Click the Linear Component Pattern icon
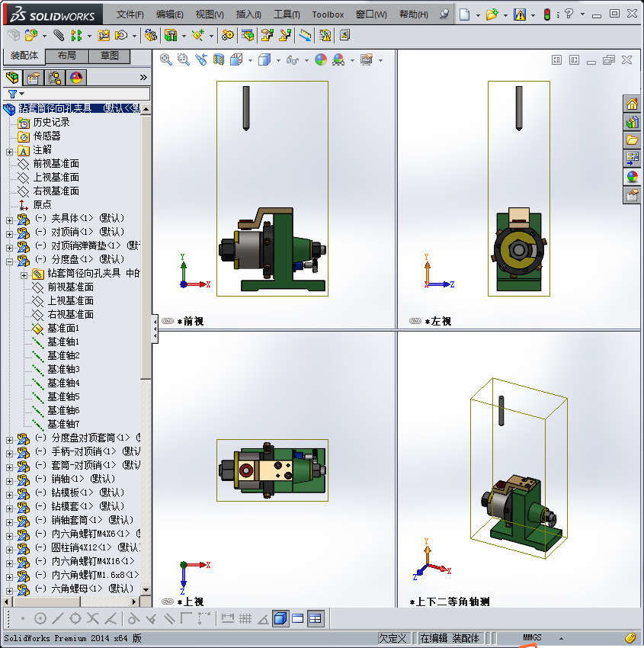Image resolution: width=644 pixels, height=648 pixels. (x=76, y=36)
